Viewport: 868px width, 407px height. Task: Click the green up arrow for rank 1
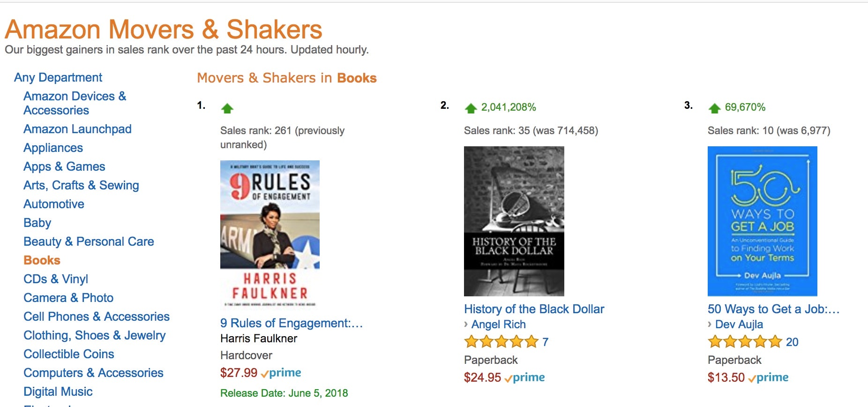click(227, 109)
